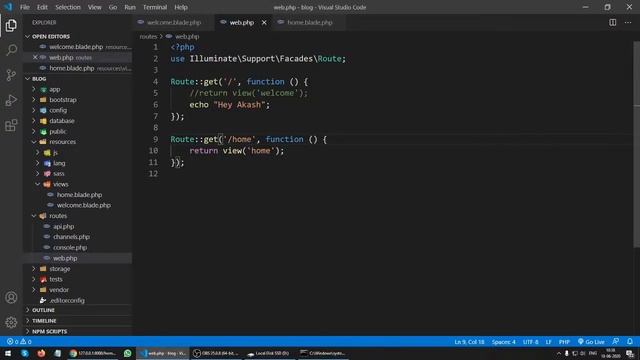Open the Explorer view in activity bar
The image size is (640, 360).
11,25
